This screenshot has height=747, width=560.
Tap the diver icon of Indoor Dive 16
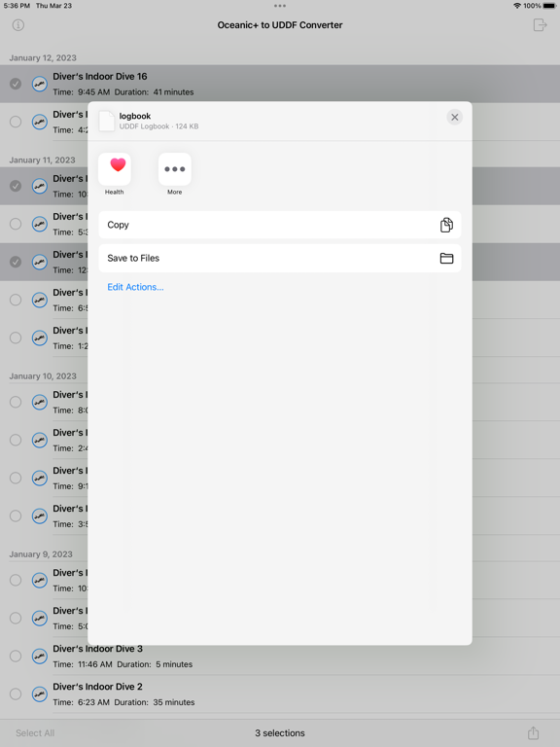pos(40,84)
